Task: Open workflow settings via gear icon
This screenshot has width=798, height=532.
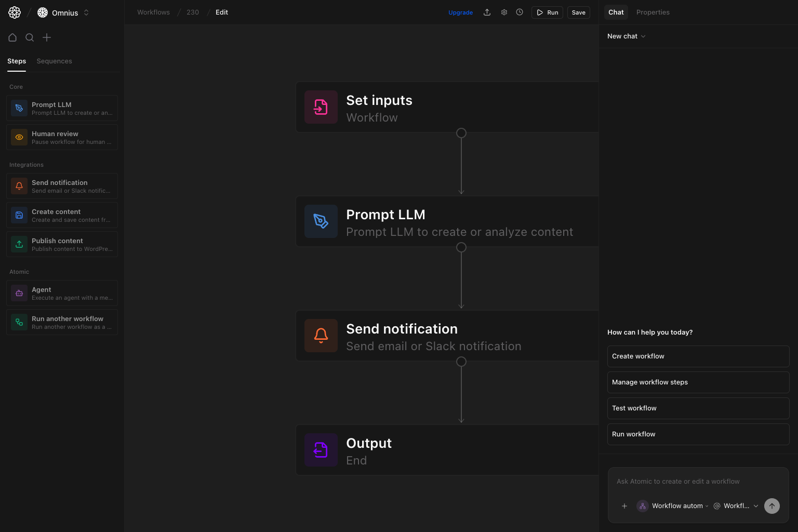Action: 504,12
